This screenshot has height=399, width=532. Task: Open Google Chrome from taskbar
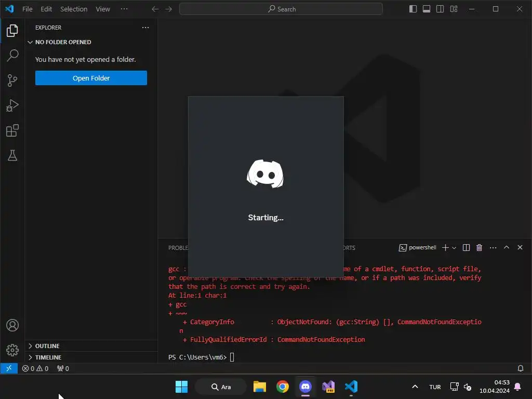283,387
